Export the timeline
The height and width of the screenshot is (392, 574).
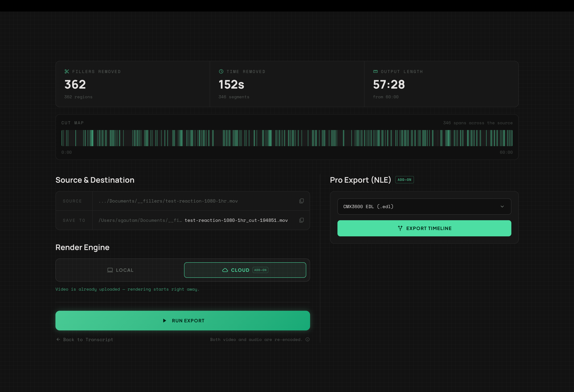(424, 228)
